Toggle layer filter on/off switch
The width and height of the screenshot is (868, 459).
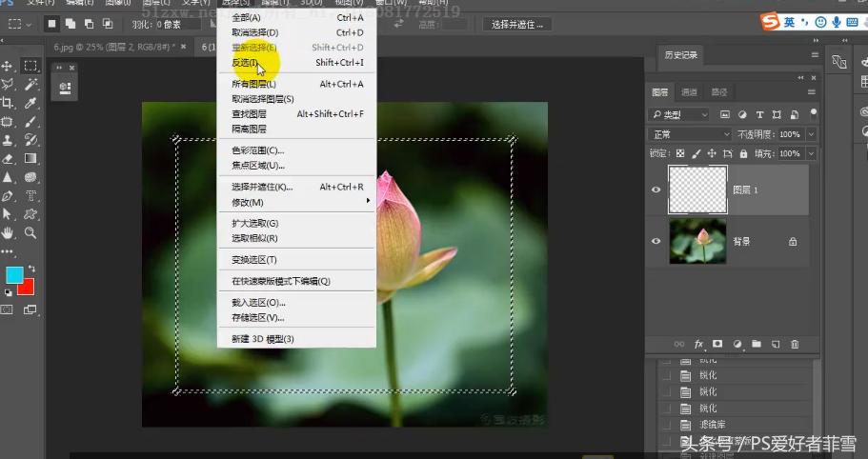813,113
